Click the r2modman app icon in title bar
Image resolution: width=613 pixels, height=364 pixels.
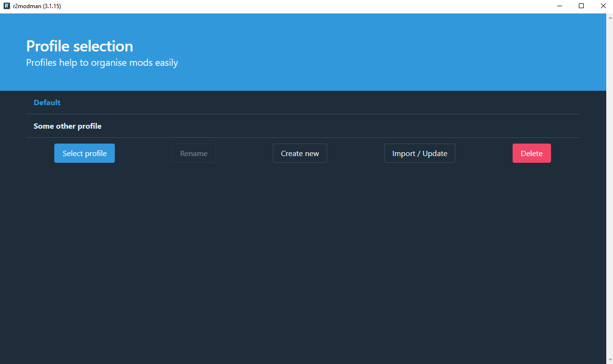pos(7,6)
